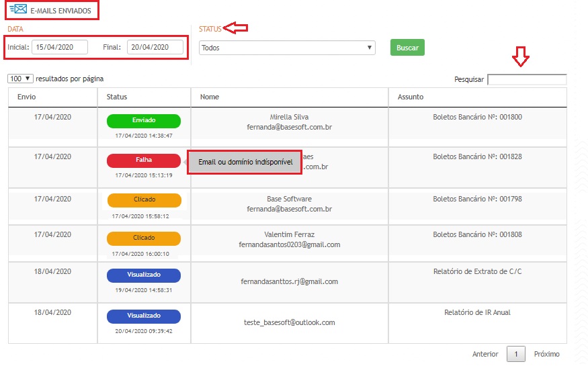The width and height of the screenshot is (588, 366).
Task: Expand the results per page selector
Action: tap(20, 79)
